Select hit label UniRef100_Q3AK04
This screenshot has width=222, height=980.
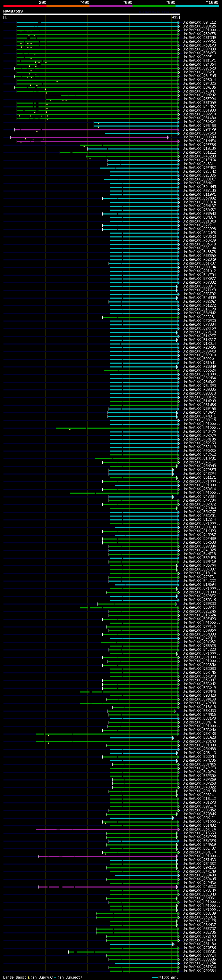(x=199, y=267)
